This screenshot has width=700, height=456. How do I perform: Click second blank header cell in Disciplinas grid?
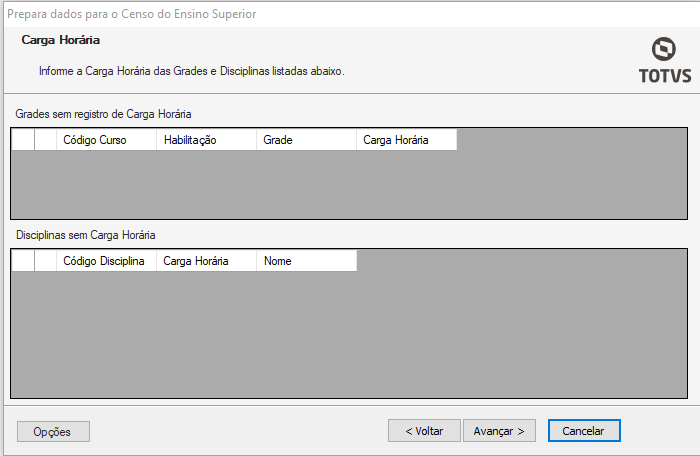coord(45,261)
